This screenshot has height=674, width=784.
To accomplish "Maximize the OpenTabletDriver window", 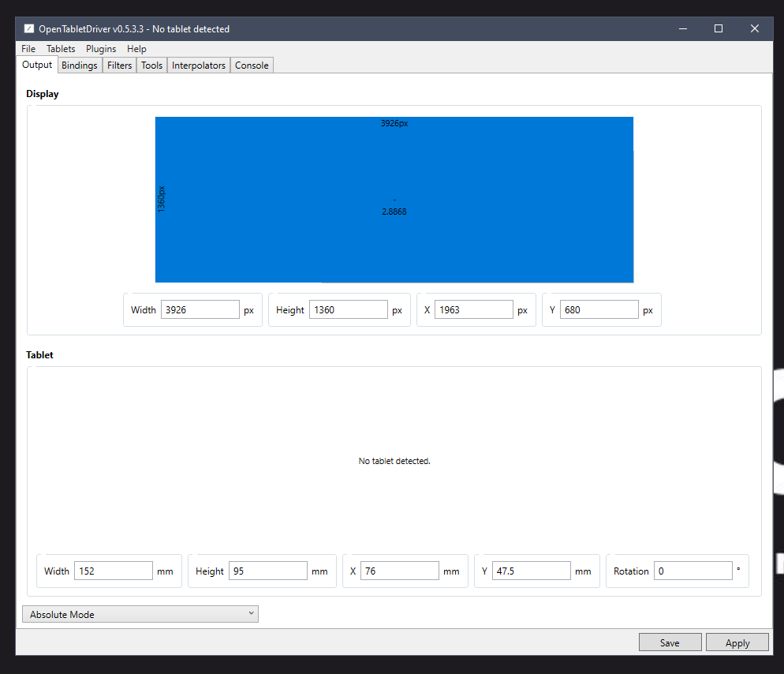I will point(718,29).
